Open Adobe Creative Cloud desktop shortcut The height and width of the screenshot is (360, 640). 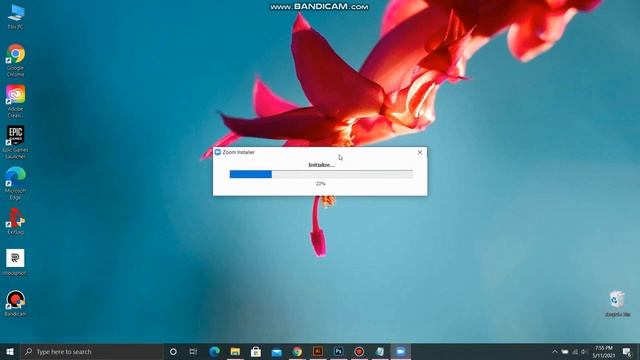tap(16, 101)
